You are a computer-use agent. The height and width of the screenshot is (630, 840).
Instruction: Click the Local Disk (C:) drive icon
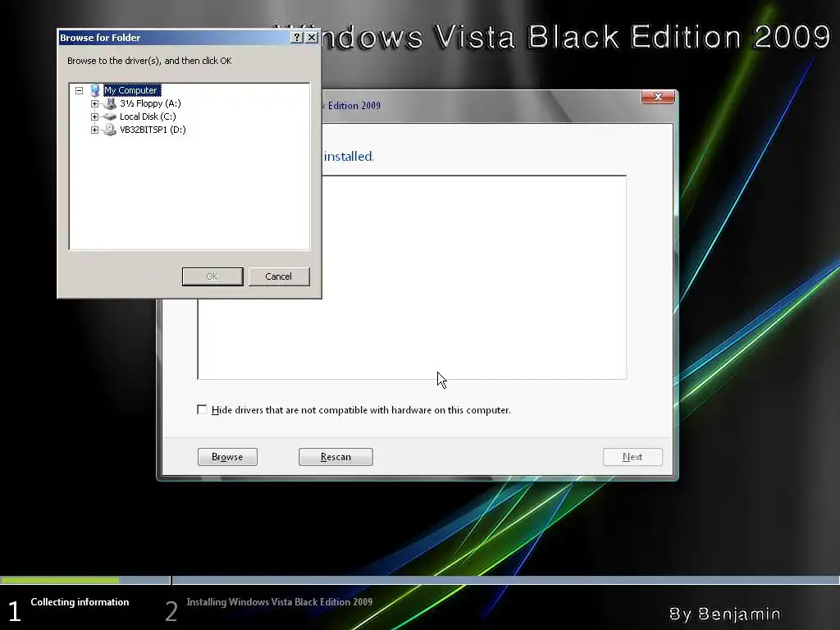[110, 116]
